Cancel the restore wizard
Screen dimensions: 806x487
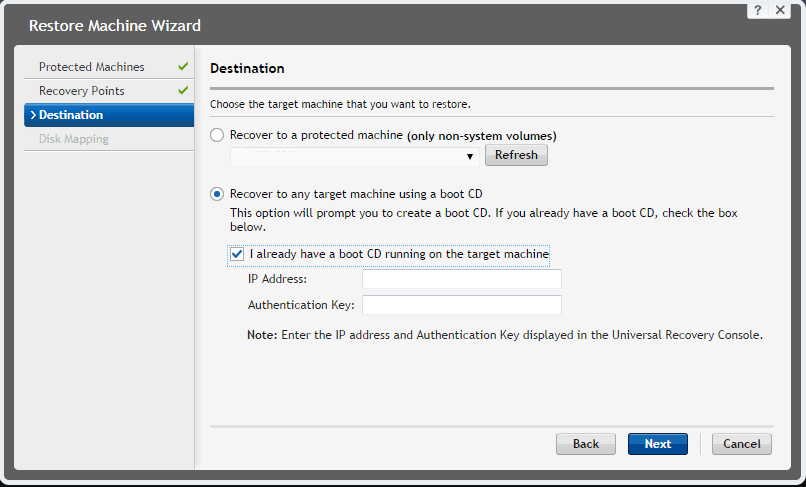tap(742, 444)
